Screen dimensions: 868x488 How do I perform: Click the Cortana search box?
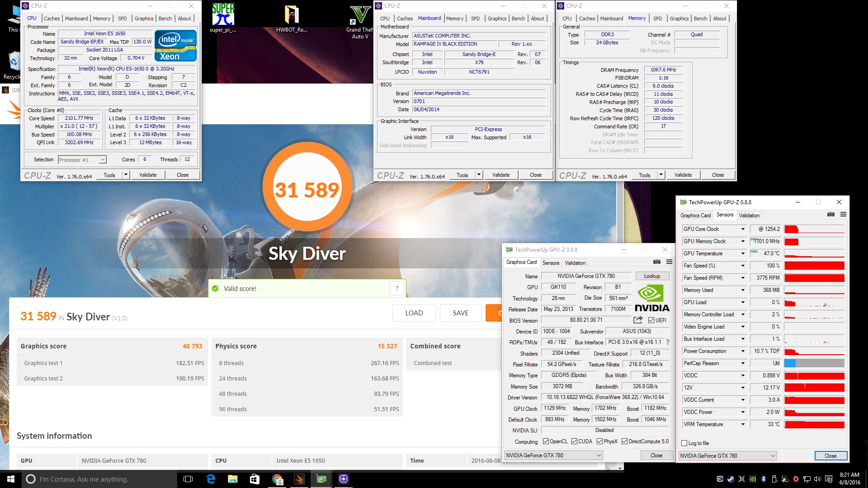coord(99,479)
